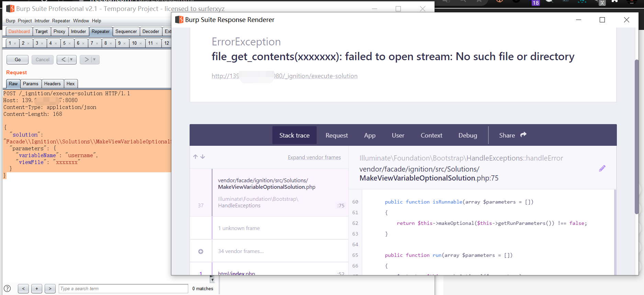The height and width of the screenshot is (295, 644).
Task: Close Repeater tab 3 with its x
Action: (42, 43)
